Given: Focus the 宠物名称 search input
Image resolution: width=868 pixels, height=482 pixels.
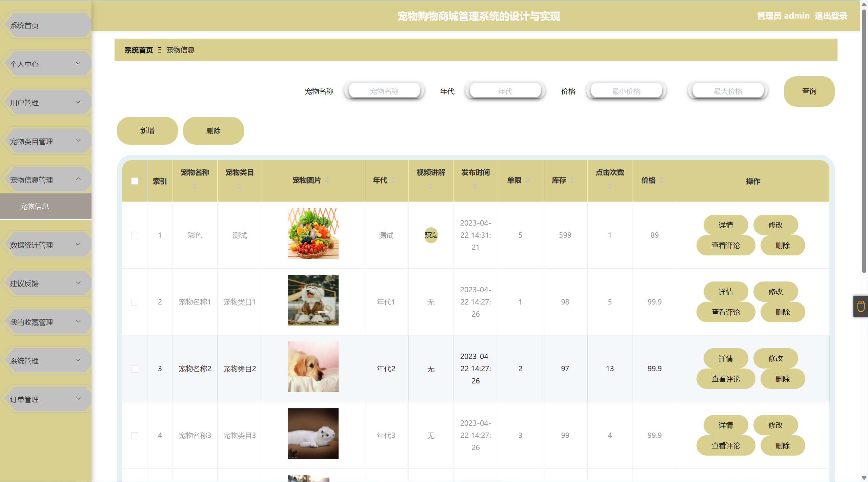Looking at the screenshot, I should click(x=384, y=91).
